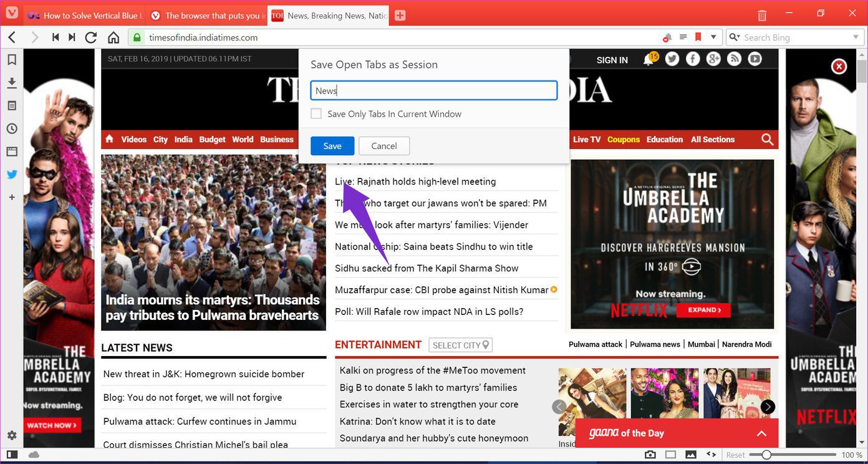Go back to the previous page
The width and height of the screenshot is (868, 464).
click(x=12, y=37)
